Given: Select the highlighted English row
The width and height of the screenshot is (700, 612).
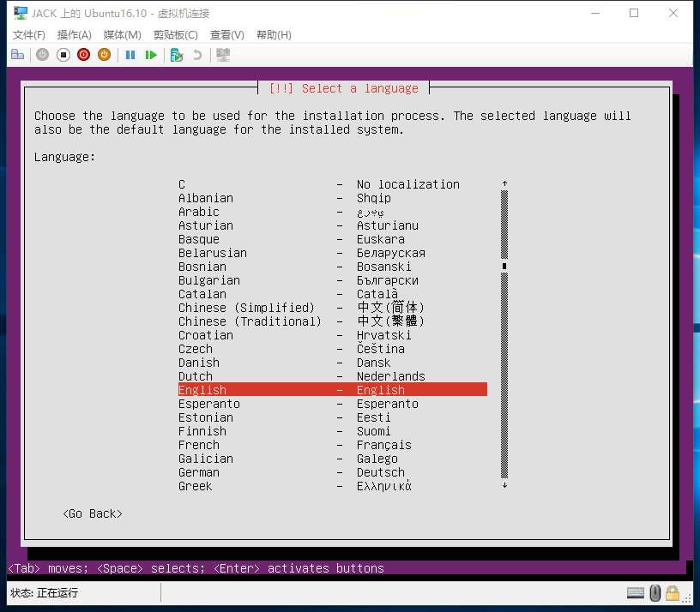Looking at the screenshot, I should [x=333, y=390].
